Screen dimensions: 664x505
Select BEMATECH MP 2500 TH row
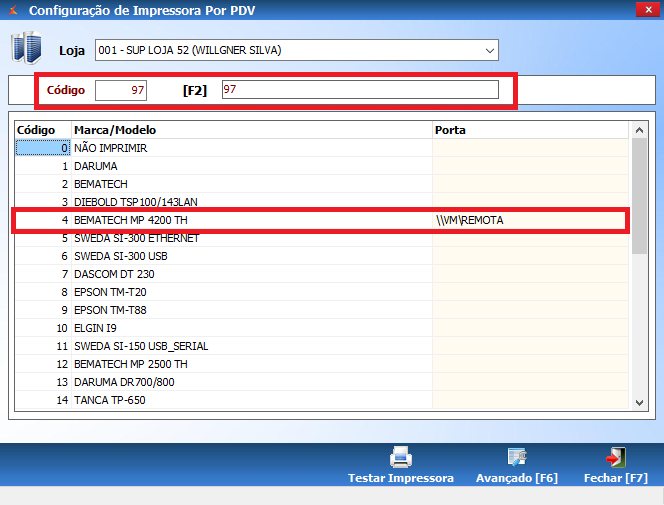coord(322,364)
